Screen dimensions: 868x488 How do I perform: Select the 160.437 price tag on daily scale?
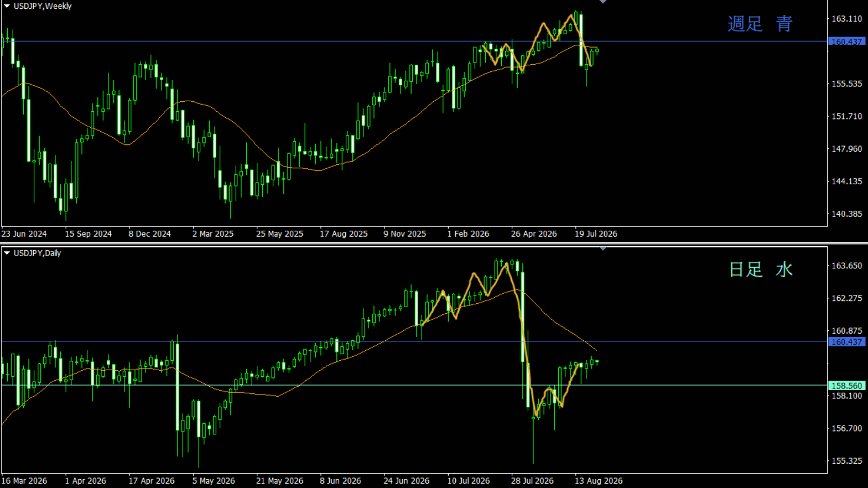point(846,342)
